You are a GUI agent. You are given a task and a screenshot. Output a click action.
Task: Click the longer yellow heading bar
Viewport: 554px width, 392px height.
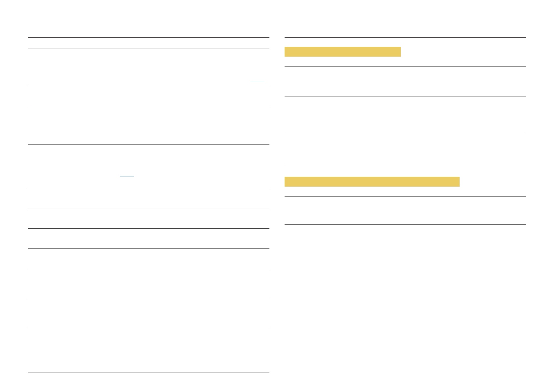click(x=372, y=182)
